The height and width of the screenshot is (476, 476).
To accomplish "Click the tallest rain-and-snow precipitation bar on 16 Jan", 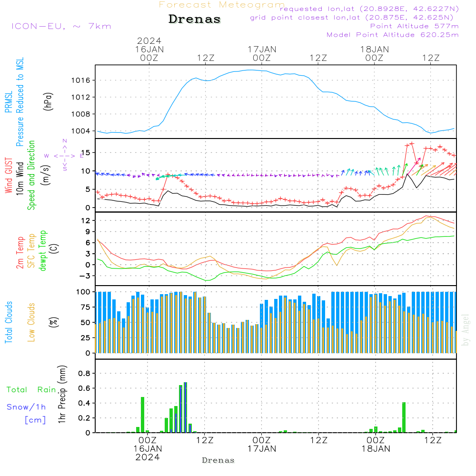I will pos(186,407).
